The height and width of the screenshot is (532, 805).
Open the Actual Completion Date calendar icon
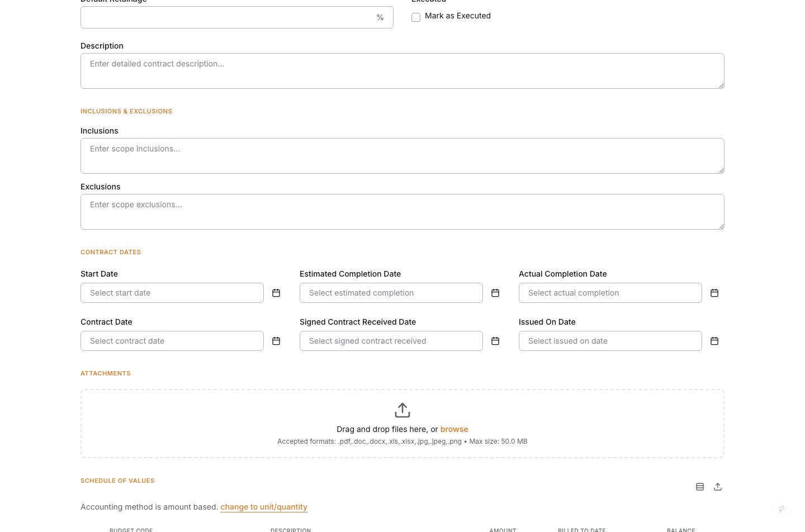tap(714, 293)
